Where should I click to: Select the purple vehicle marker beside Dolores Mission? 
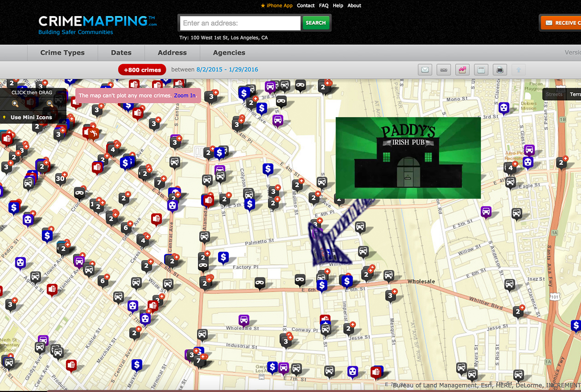click(529, 150)
